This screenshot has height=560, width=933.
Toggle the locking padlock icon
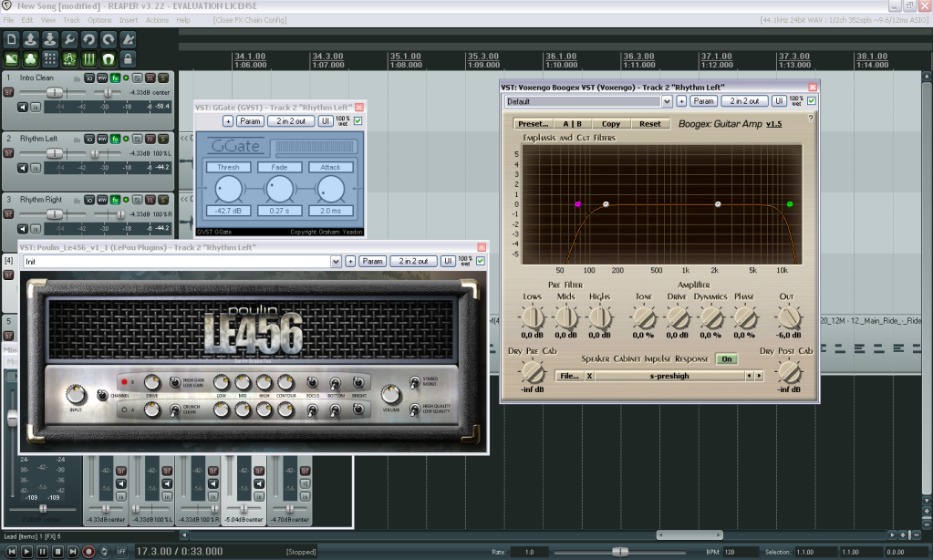[x=128, y=59]
